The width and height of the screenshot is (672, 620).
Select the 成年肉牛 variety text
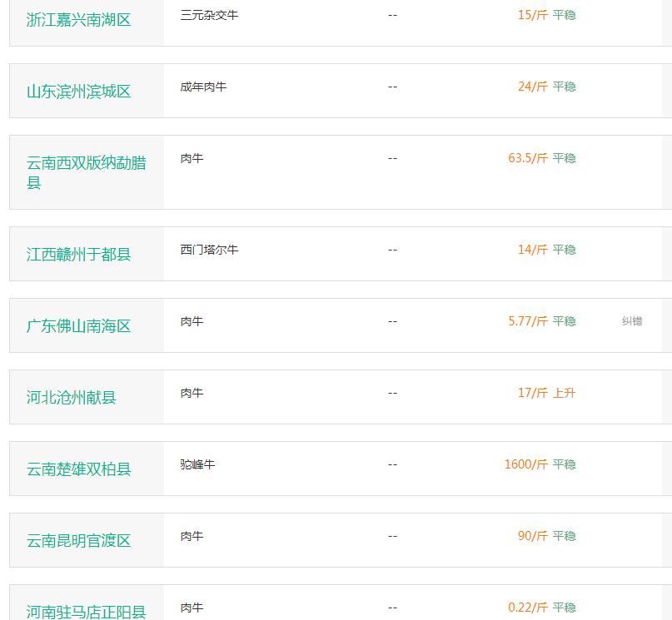coord(203,87)
